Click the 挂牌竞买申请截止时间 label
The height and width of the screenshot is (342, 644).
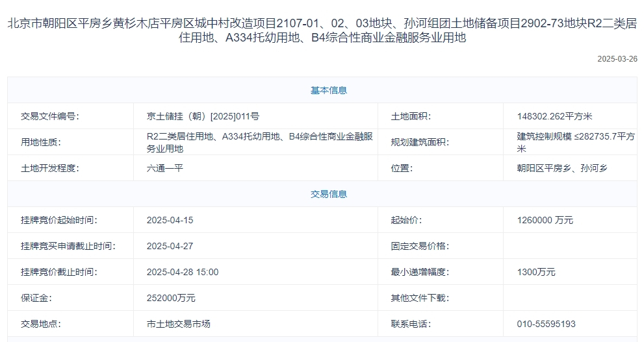point(68,246)
